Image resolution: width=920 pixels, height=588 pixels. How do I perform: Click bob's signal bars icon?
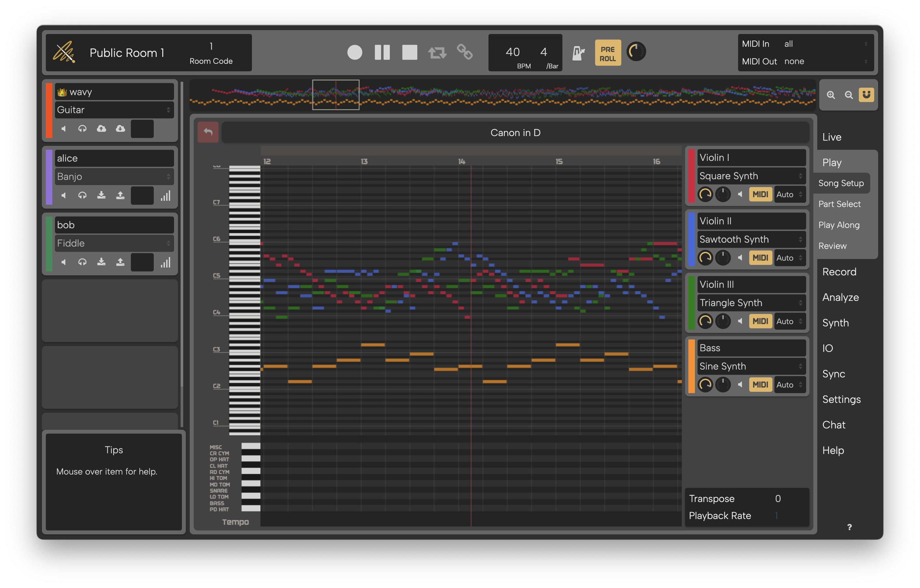point(166,263)
